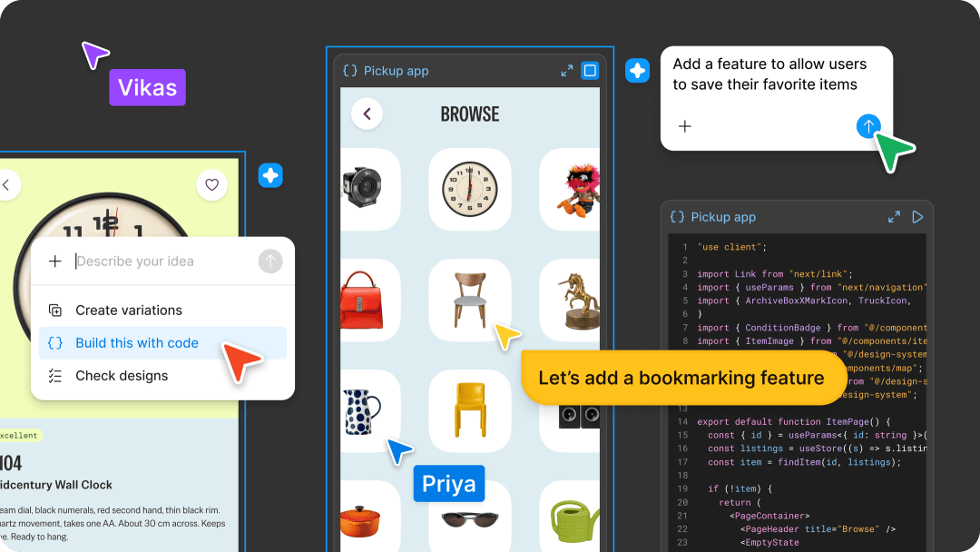Click the grey send arrow in the idea field
Viewport: 980px width, 552px height.
coord(270,261)
